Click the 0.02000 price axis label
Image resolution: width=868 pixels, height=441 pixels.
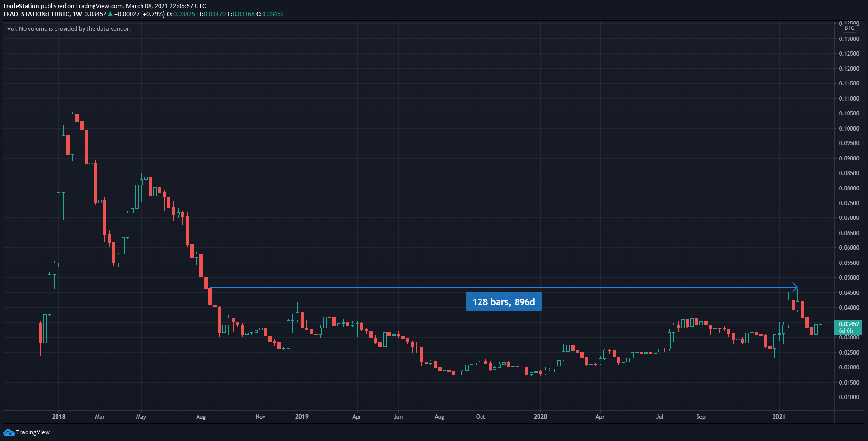[849, 367]
